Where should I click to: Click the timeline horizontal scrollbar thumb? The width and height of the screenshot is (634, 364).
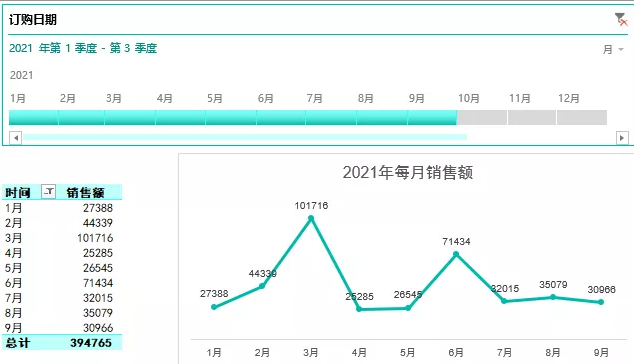245,138
